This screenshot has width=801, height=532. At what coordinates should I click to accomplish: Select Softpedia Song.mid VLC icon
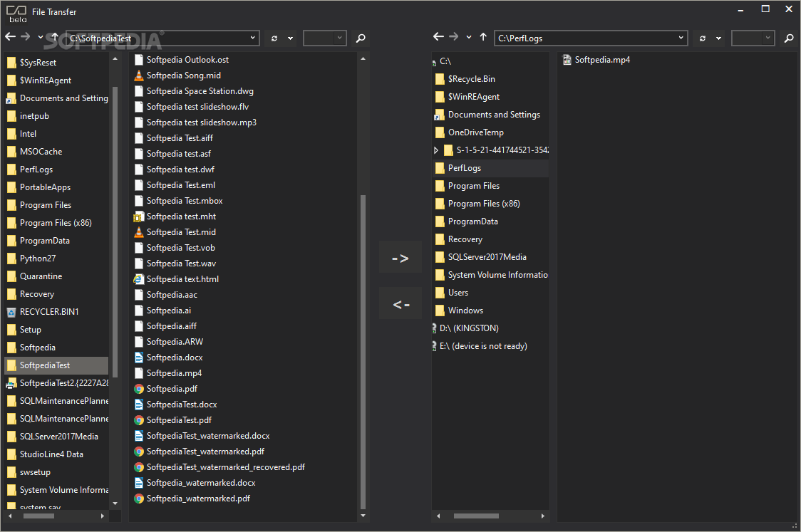click(138, 75)
